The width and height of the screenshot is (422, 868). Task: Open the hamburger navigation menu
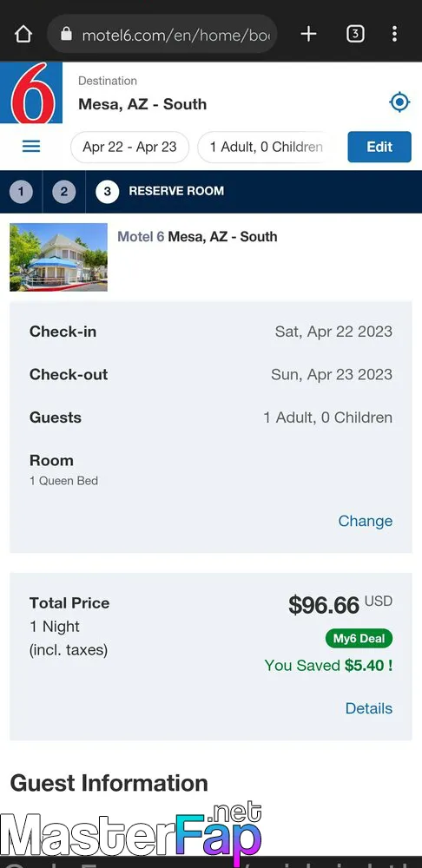point(31,147)
